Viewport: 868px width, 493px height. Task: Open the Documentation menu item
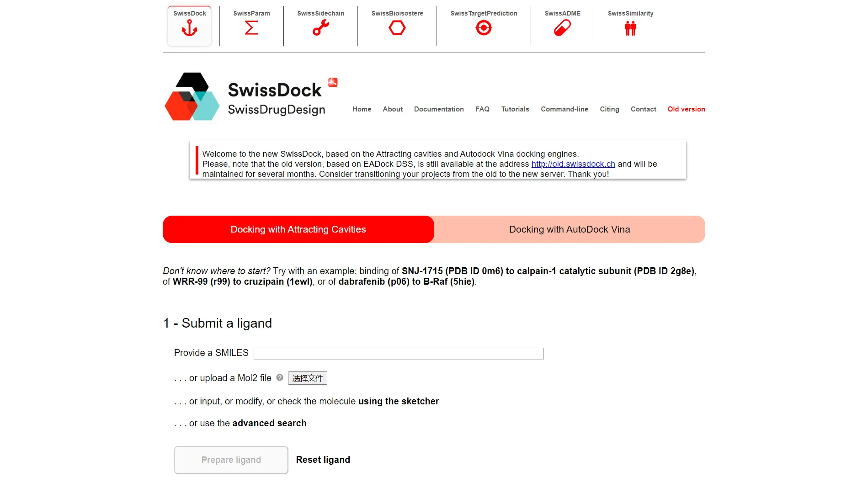[x=438, y=109]
